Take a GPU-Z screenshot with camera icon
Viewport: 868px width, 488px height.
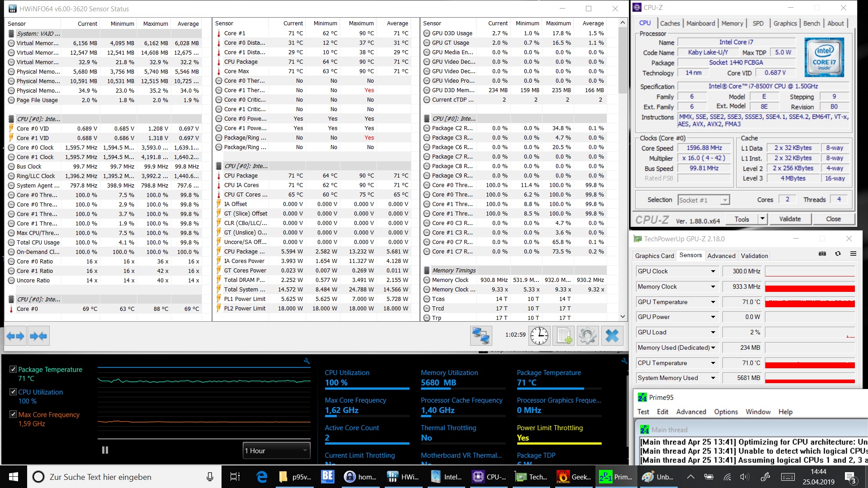coord(822,254)
